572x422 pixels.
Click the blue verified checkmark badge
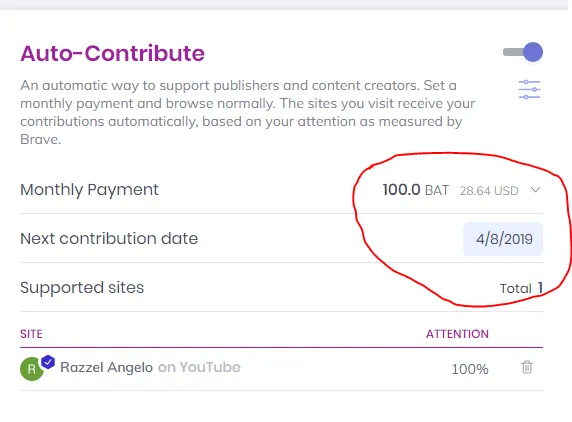(x=48, y=362)
